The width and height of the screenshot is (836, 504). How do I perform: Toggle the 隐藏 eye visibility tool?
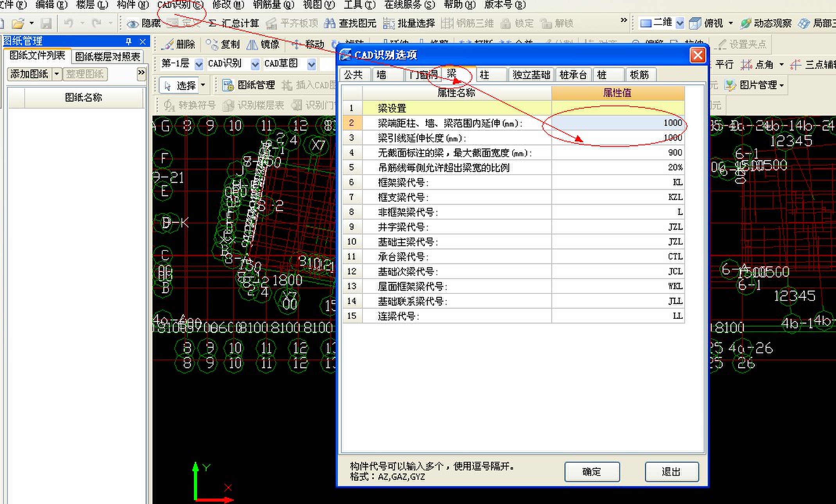click(x=144, y=23)
